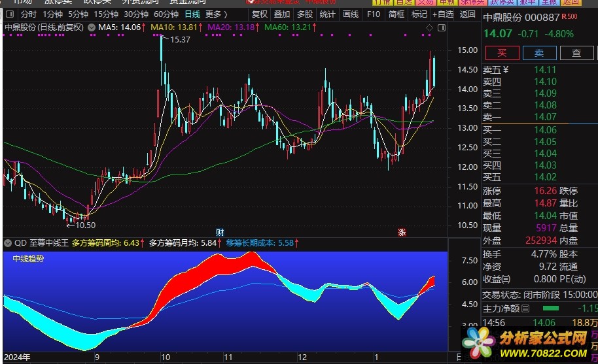Open the chart settings circle icon beside 中鼎股份(日线.前复权)
598x364 pixels.
point(92,27)
